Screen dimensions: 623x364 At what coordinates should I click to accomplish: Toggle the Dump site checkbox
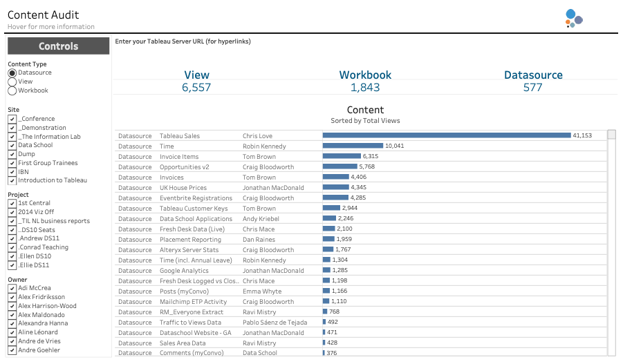point(12,155)
